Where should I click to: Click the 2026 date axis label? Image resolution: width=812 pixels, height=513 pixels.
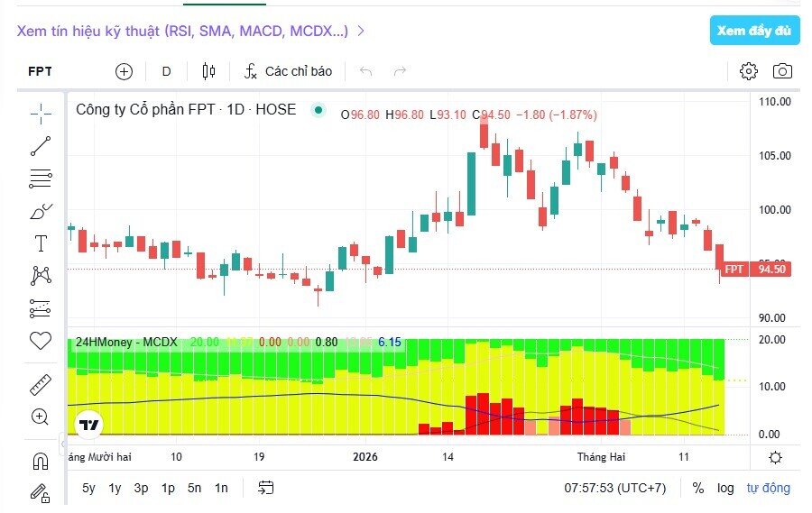365,457
